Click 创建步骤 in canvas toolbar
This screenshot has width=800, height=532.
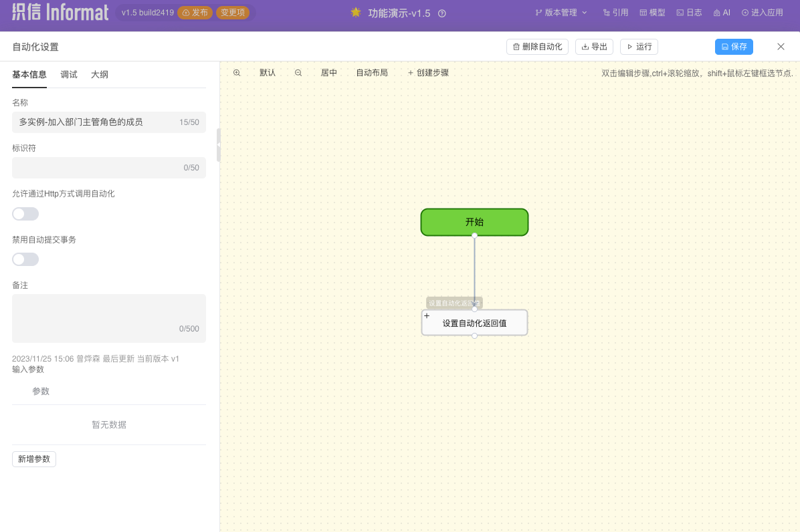click(428, 73)
